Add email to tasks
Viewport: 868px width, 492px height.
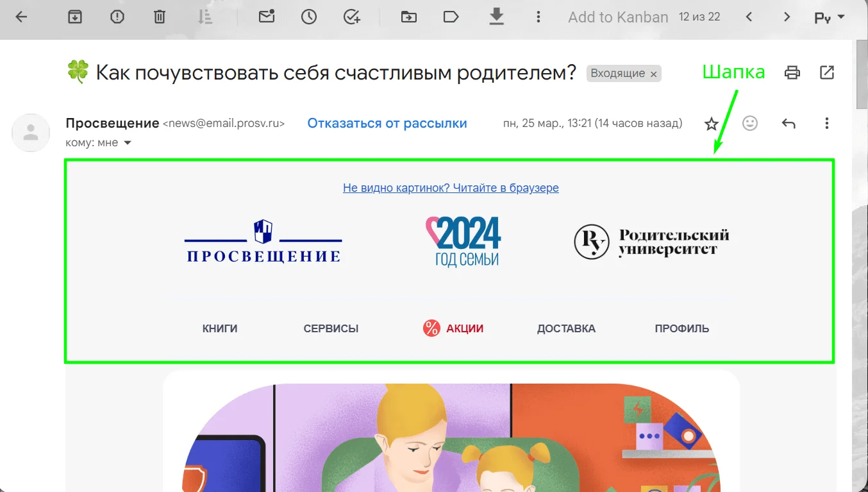(x=352, y=17)
